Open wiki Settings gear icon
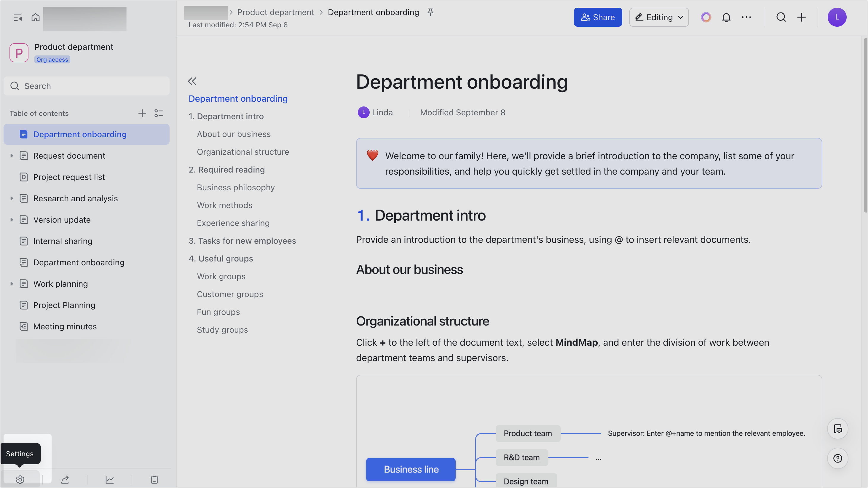Screen dimensions: 868x488 pos(20,480)
